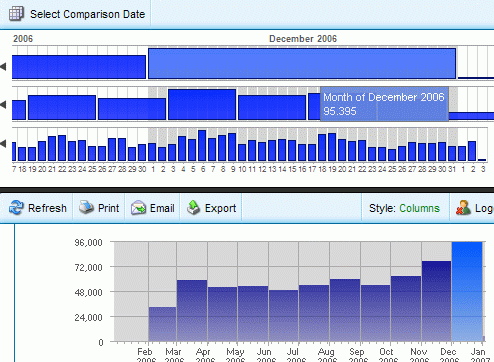Select the January 2 daily bar
Screen dimensions: 494x362
(x=472, y=151)
